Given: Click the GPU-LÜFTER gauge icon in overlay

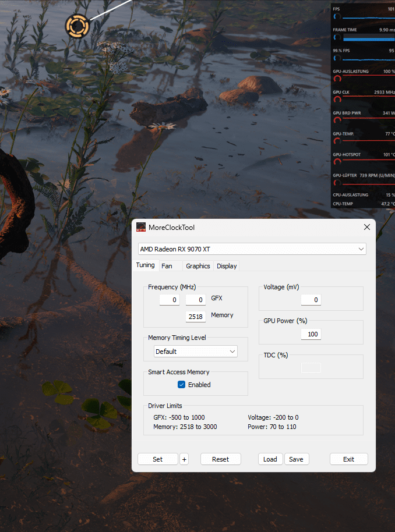Looking at the screenshot, I should click(x=337, y=183).
